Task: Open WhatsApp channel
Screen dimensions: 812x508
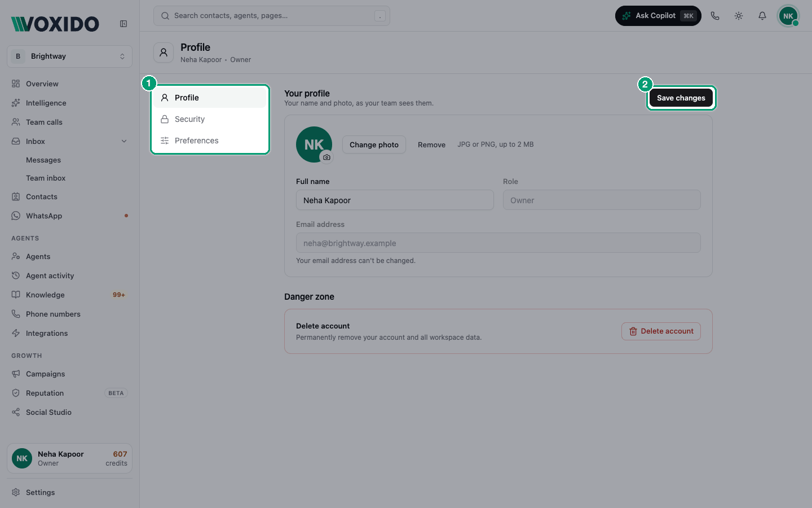Action: pyautogui.click(x=69, y=216)
